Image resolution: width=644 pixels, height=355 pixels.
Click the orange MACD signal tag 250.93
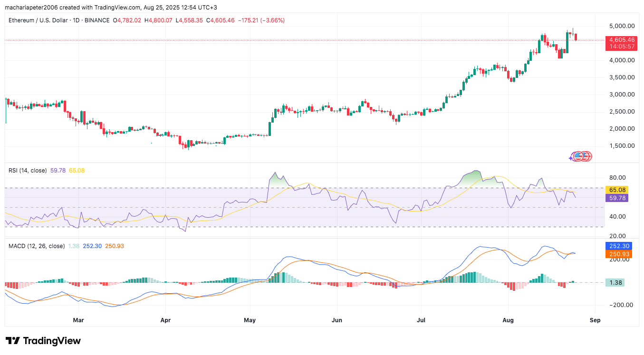618,254
